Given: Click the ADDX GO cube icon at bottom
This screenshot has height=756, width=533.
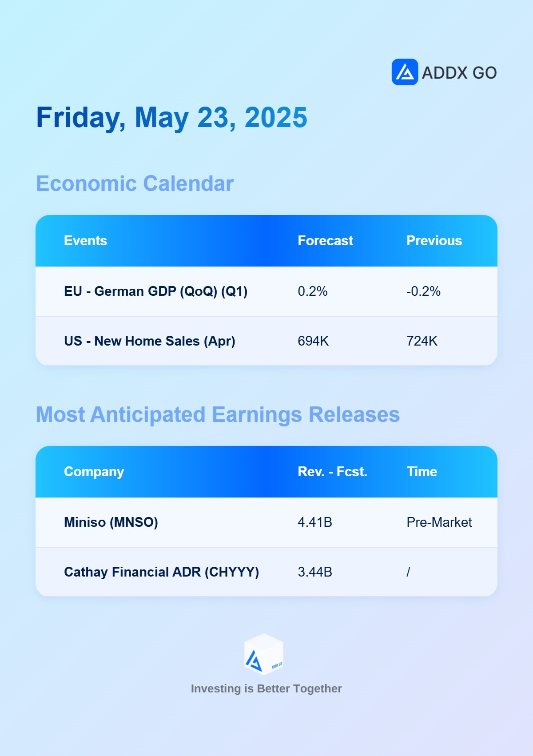Looking at the screenshot, I should click(264, 654).
